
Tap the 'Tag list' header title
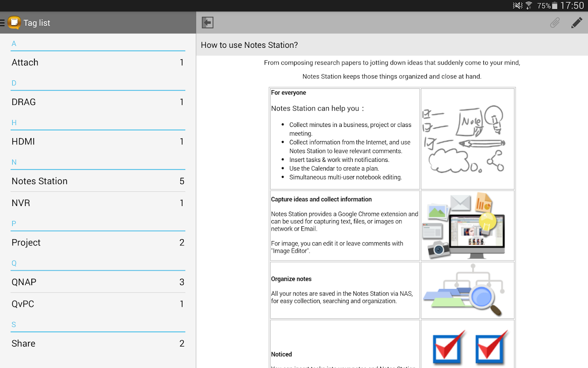pos(37,23)
